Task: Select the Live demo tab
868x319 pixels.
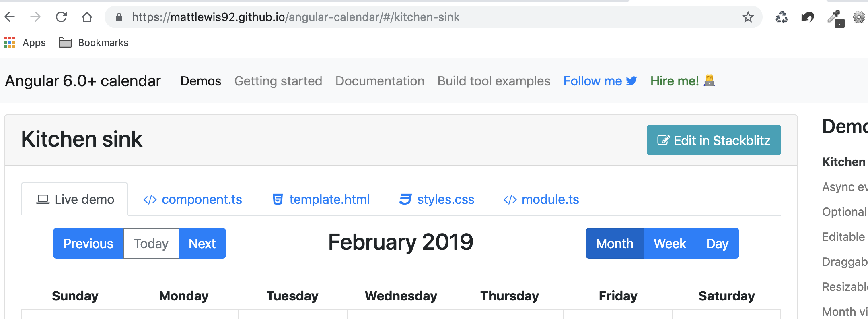Action: coord(74,199)
